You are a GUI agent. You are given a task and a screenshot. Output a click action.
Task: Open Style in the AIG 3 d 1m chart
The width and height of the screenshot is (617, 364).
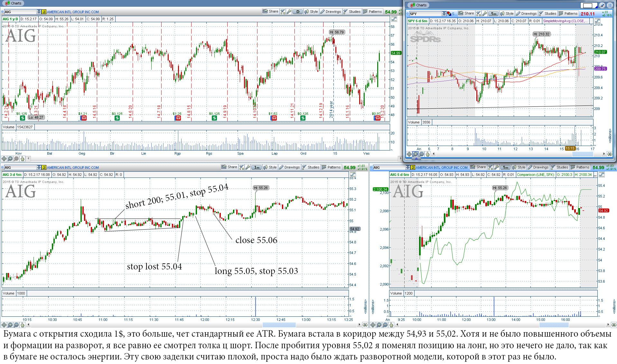click(270, 167)
